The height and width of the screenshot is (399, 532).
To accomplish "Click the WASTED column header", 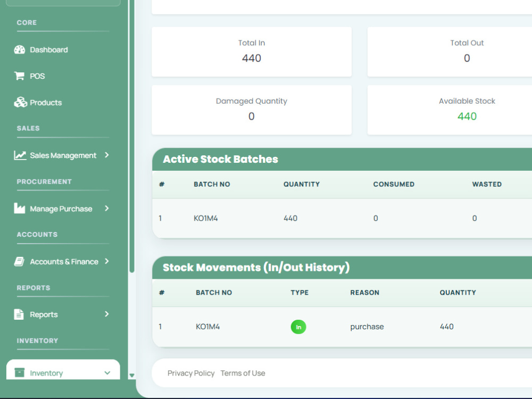I will pyautogui.click(x=487, y=184).
